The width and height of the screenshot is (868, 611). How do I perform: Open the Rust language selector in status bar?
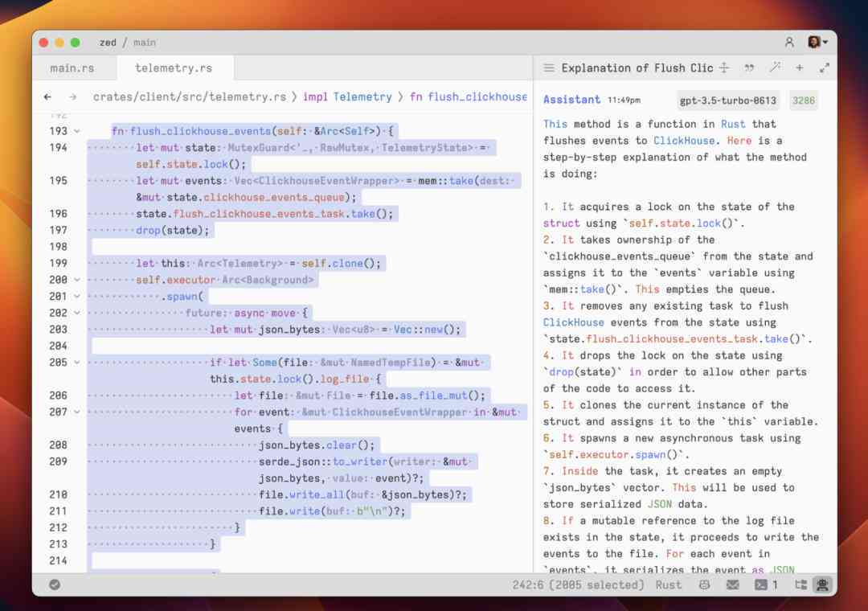pyautogui.click(x=669, y=584)
